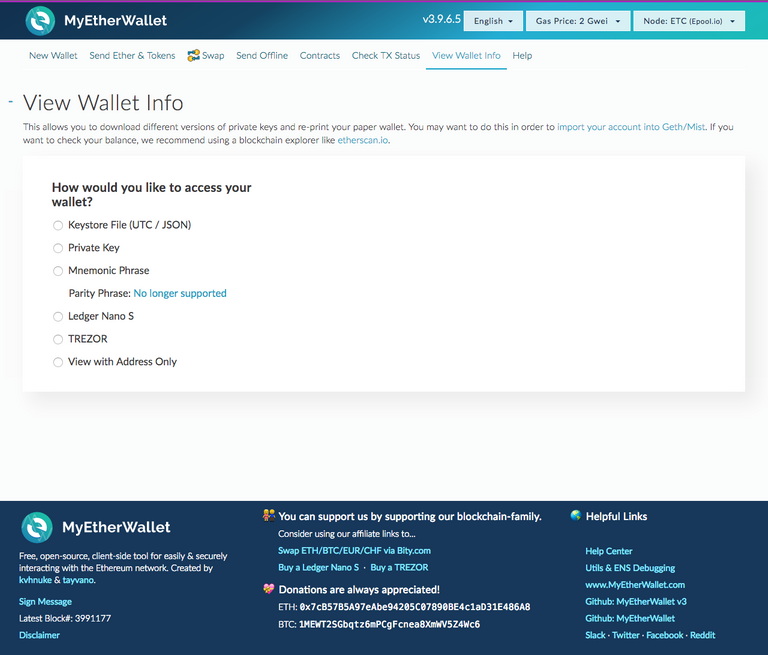This screenshot has height=655, width=768.
Task: Click the Swap tab's exchange icon
Action: pos(193,55)
